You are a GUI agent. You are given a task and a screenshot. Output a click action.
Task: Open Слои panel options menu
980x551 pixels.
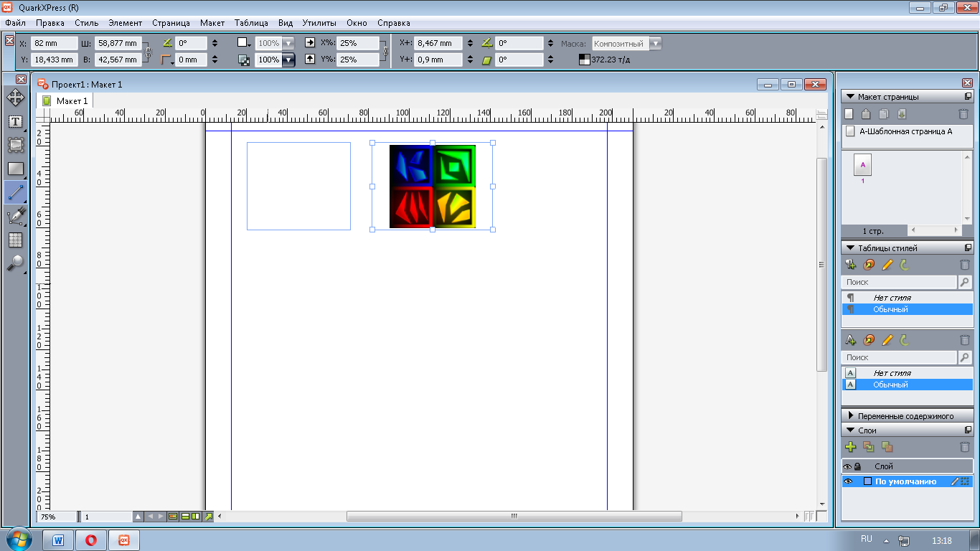(x=968, y=430)
